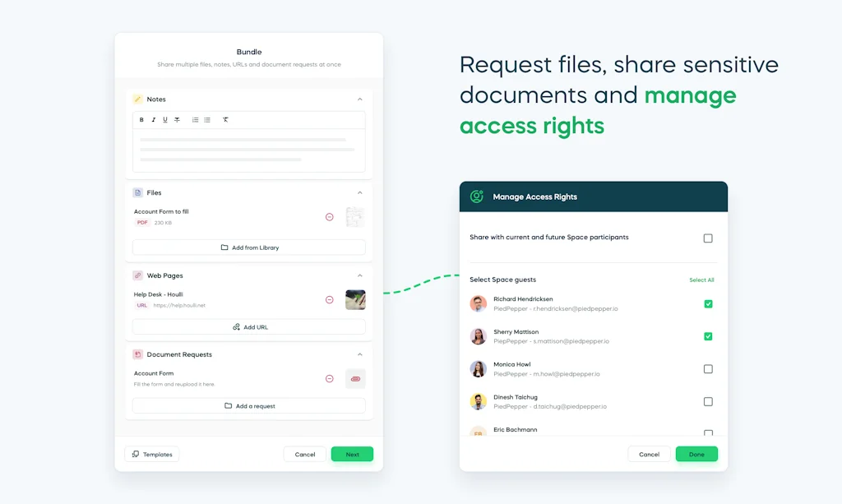This screenshot has width=842, height=504.
Task: Check Eric Bachmann's access checkbox
Action: click(x=708, y=432)
